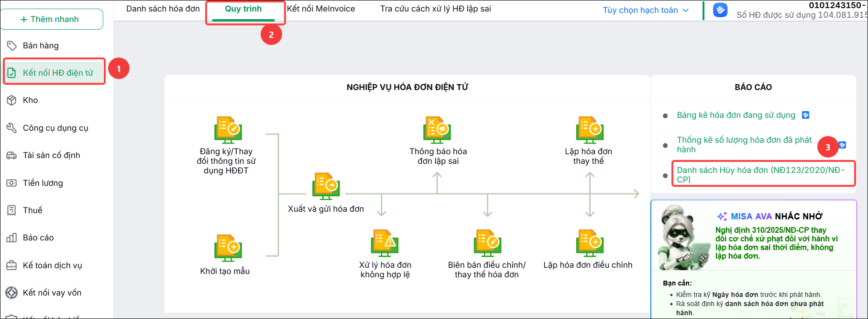Click the Nghị định 310/2025/NĐ-CP reminder text
868x319 pixels.
(777, 243)
